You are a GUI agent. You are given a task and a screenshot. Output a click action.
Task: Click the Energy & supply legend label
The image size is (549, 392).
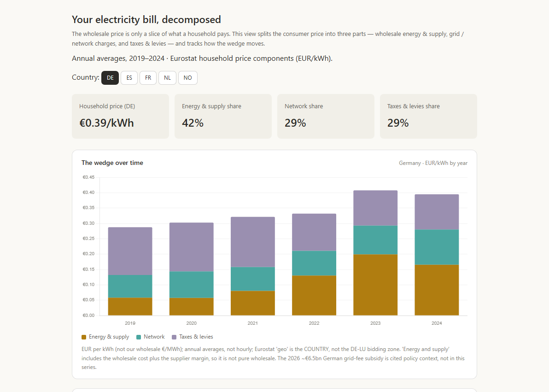pyautogui.click(x=109, y=337)
